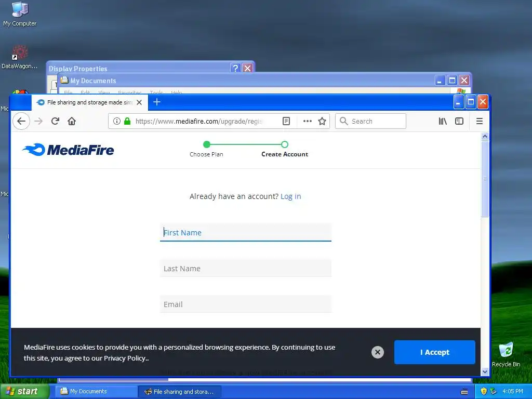Go back using Firefox back arrow
Screen dimensions: 532x399
pos(21,121)
